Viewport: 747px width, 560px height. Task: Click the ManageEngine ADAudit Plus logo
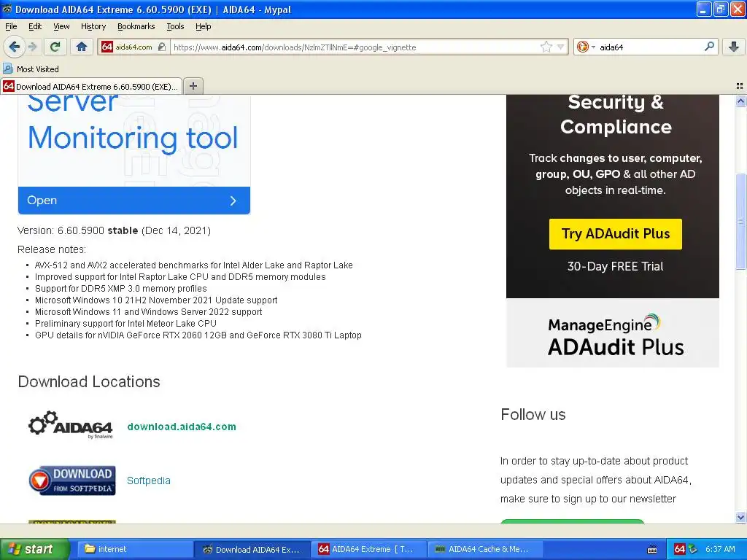[616, 335]
